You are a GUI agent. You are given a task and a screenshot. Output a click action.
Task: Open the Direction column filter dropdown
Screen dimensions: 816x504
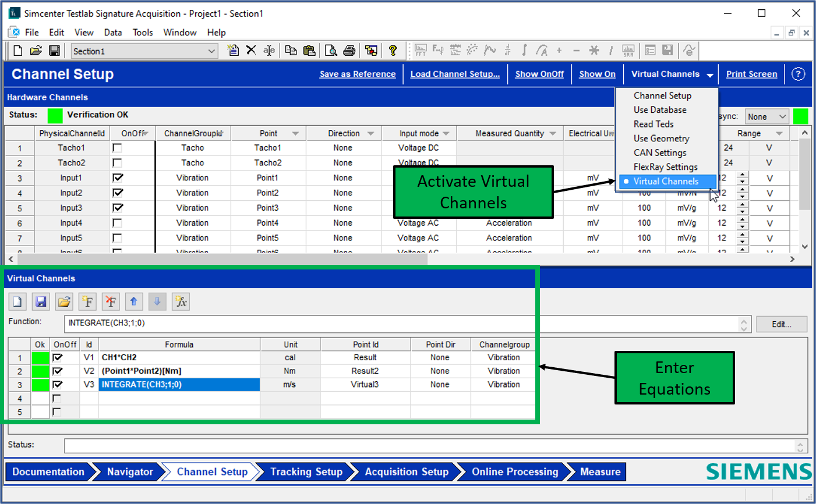370,133
